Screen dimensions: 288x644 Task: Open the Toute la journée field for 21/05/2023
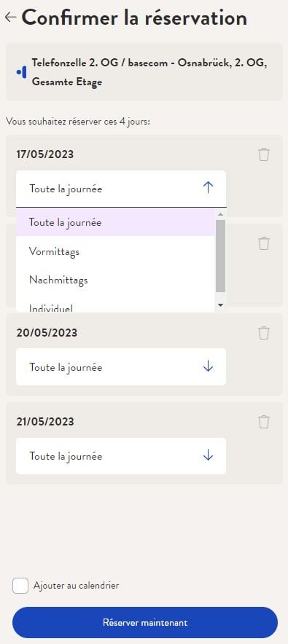121,456
